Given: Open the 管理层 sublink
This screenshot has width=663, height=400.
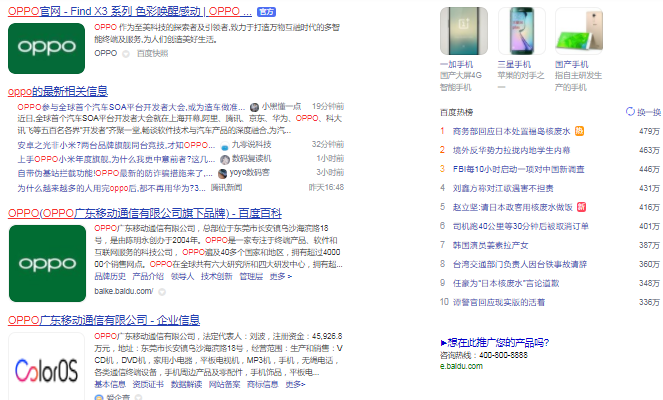Looking at the screenshot, I should click(x=251, y=277).
